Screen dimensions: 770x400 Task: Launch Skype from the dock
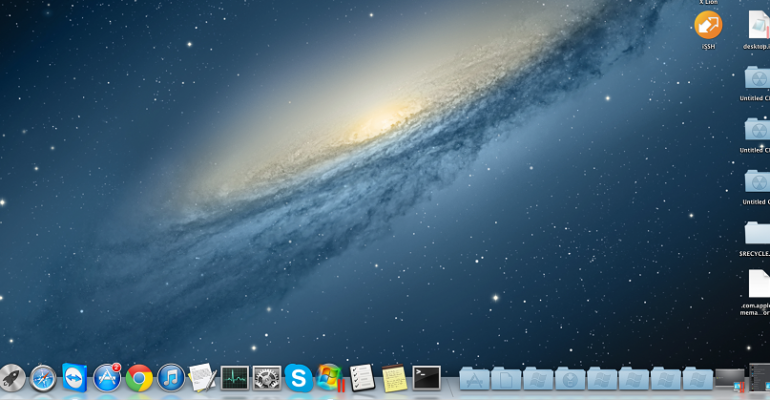pyautogui.click(x=299, y=378)
